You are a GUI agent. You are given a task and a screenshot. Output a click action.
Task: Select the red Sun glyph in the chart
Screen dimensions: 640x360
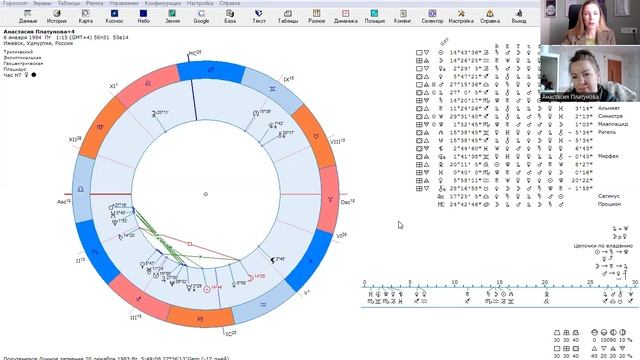(207, 289)
